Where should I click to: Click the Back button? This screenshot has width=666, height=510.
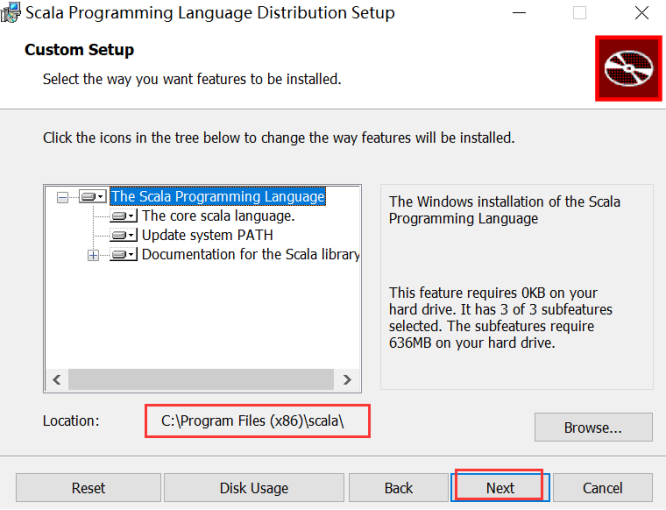(398, 487)
